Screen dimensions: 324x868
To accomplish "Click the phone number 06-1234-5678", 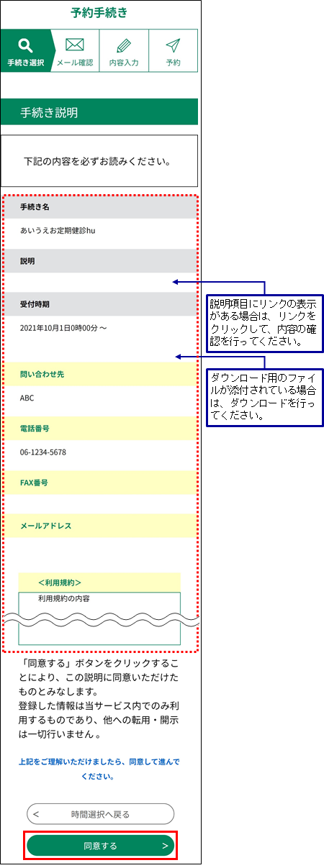I will tap(43, 452).
